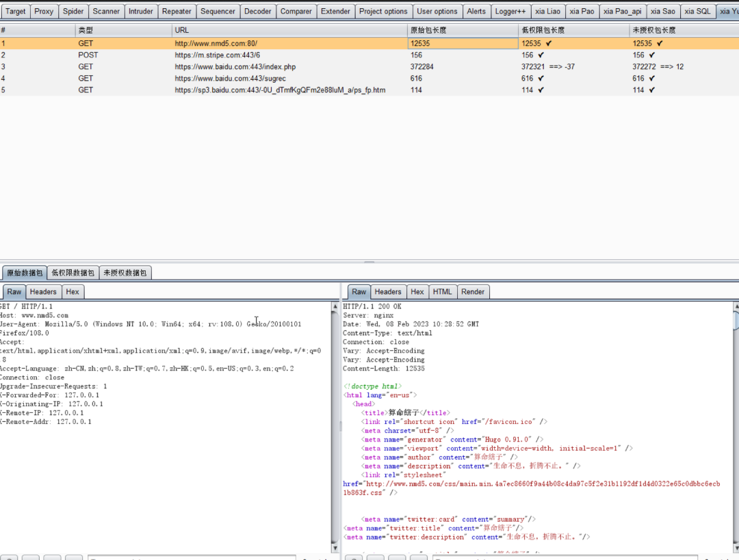Go to the Scanner tab

(x=106, y=12)
